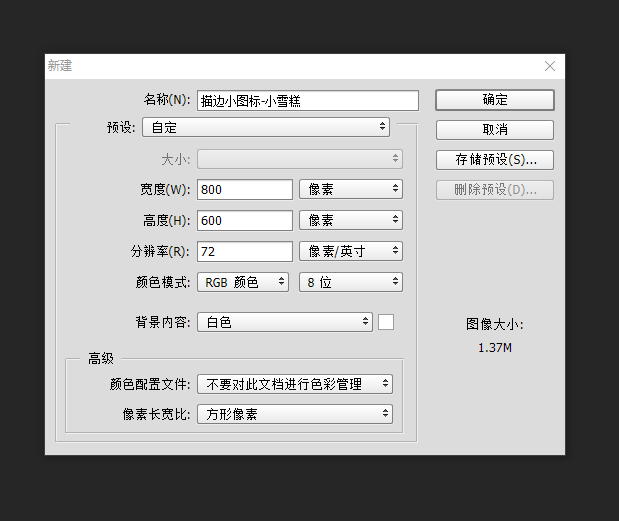
Task: Click the 预设: label
Action: point(121,127)
